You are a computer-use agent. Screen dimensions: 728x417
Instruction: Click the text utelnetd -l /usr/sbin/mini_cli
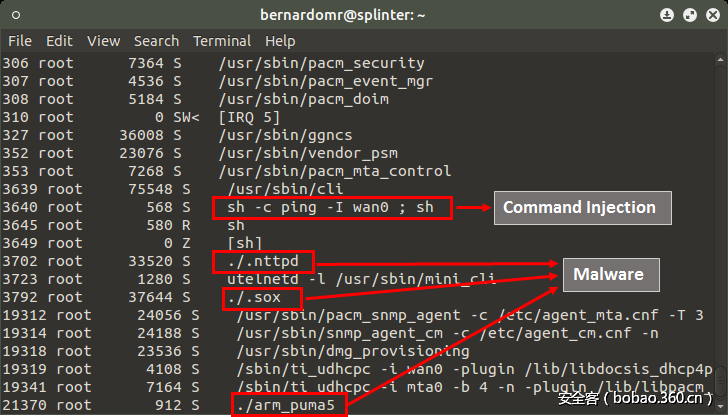[x=362, y=280]
